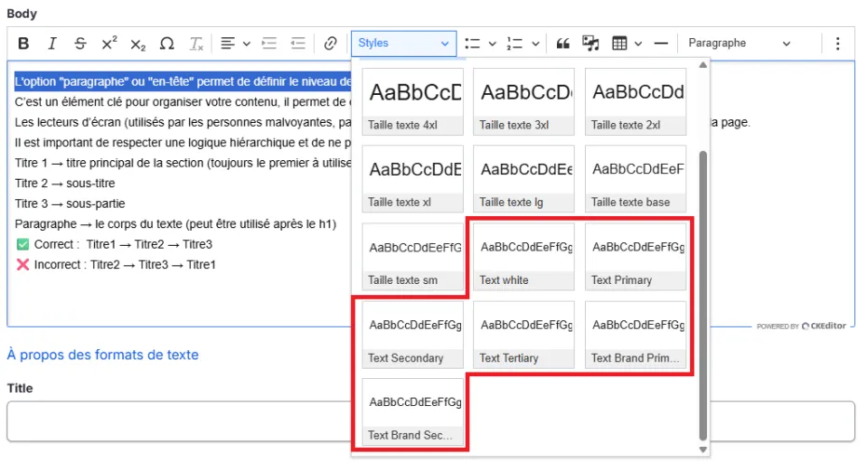Insert a numbered list
Image resolution: width=868 pixels, height=473 pixels.
click(x=514, y=43)
